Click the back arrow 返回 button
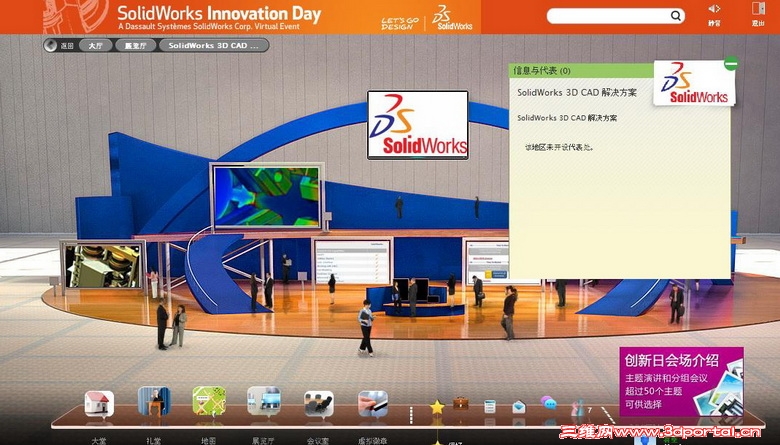 click(x=59, y=45)
